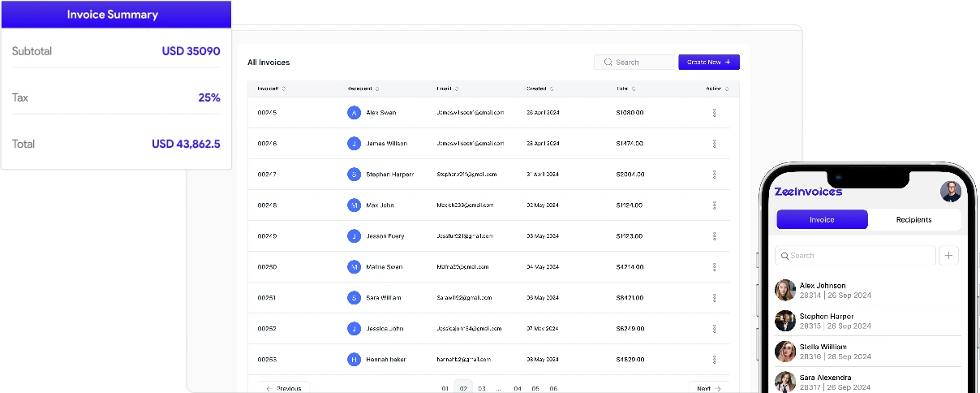Select current page 02 button
The width and height of the screenshot is (980, 393).
[463, 387]
